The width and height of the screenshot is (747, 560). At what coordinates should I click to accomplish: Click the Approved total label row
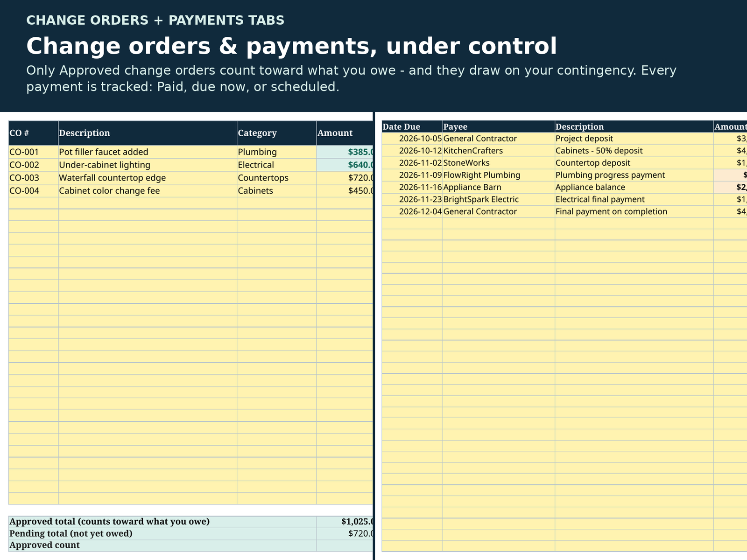(x=162, y=522)
